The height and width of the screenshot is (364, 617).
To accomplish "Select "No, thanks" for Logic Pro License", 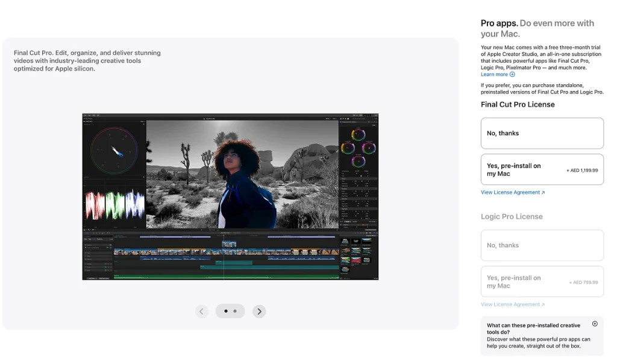I will click(x=542, y=245).
